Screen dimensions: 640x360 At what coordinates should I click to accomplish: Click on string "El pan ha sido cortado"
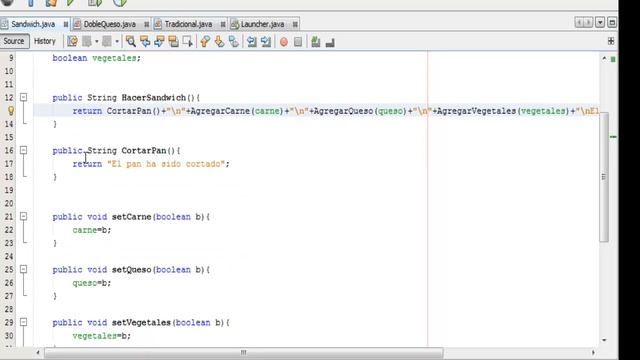[166, 164]
